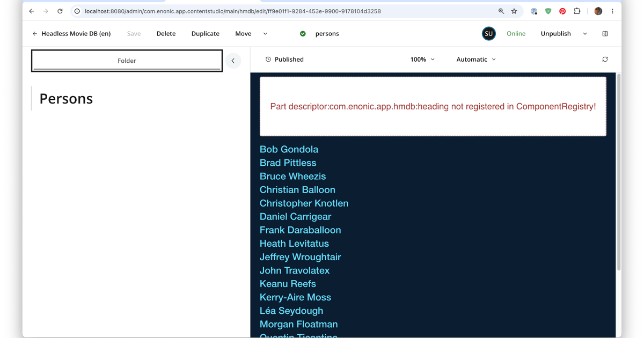Open Frank Daraballoon link
644x338 pixels.
300,230
